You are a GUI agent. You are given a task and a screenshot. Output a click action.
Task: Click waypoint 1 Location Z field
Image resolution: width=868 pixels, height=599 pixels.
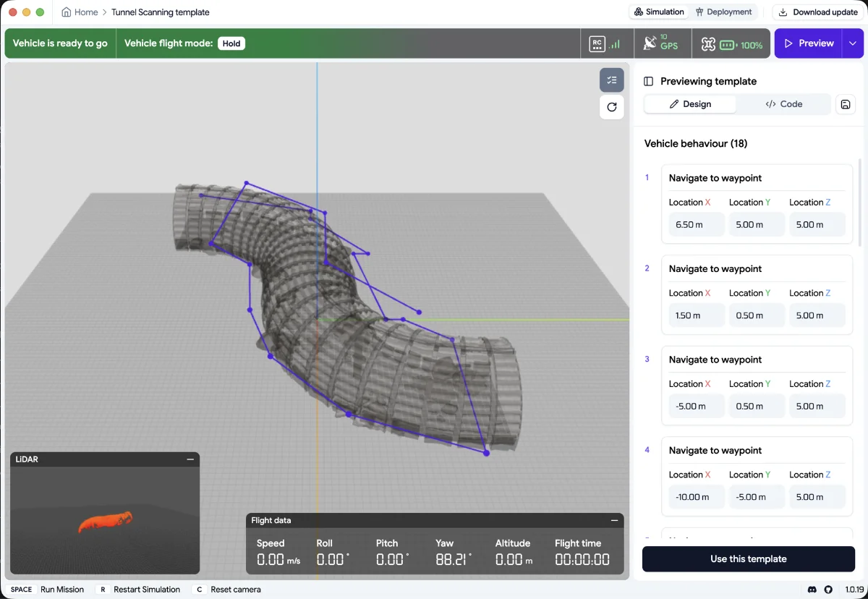coord(817,225)
